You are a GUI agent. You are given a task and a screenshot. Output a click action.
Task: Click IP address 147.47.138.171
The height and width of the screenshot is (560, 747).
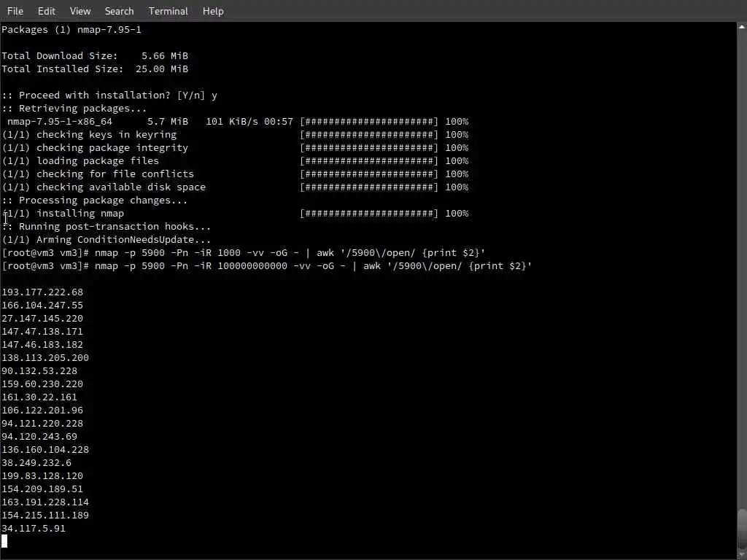(x=42, y=332)
